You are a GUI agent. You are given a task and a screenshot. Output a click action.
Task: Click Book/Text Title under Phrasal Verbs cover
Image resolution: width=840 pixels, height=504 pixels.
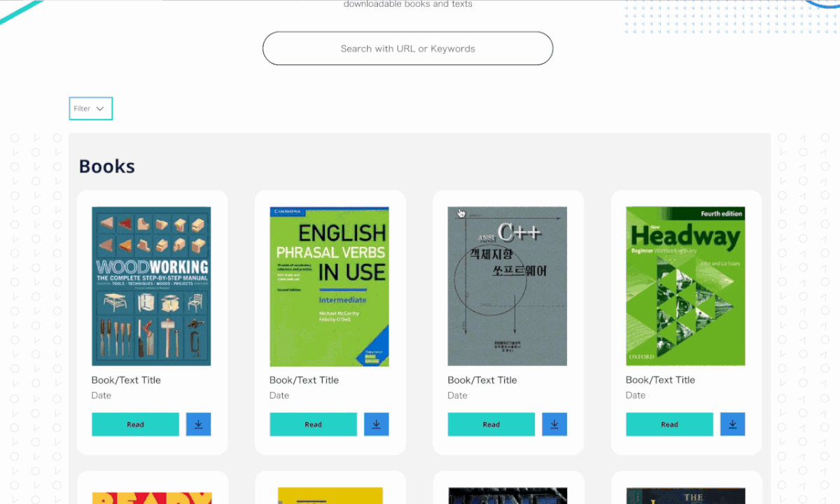tap(304, 380)
